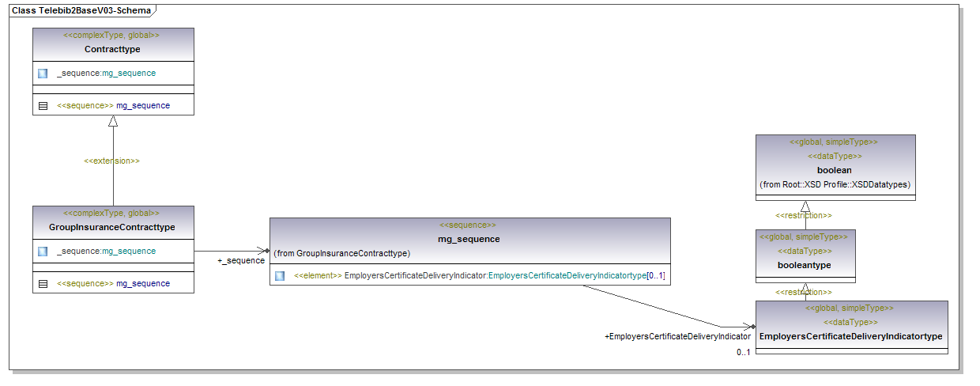Select the arrowhead entering mg_sequence from GroupInsuranceContracttype
The image size is (980, 386).
click(x=264, y=251)
